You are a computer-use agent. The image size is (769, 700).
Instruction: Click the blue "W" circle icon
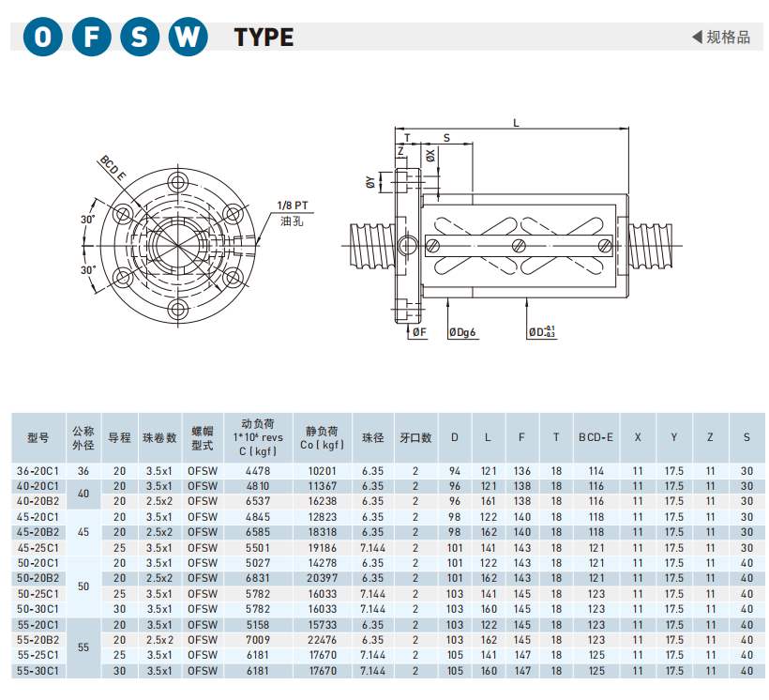pyautogui.click(x=188, y=37)
